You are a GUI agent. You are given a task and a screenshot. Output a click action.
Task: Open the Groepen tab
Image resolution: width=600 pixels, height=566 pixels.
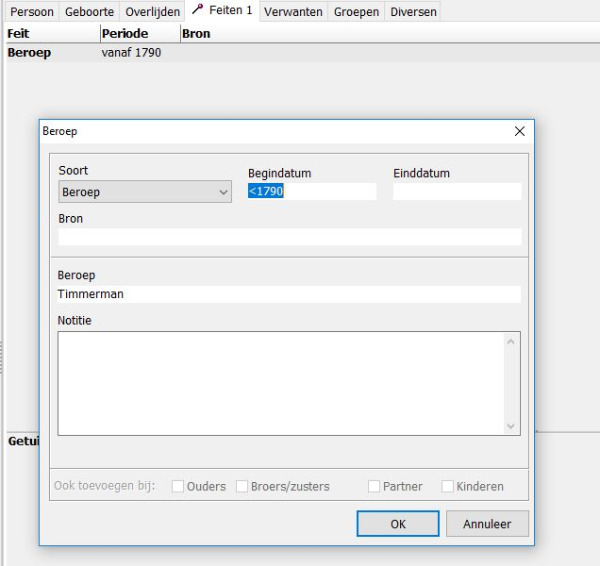(x=357, y=11)
